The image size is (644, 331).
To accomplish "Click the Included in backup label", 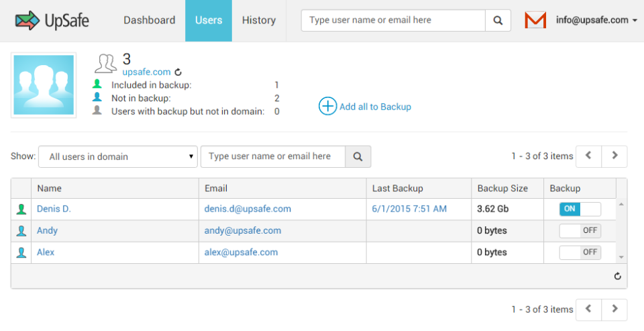I will tap(151, 85).
